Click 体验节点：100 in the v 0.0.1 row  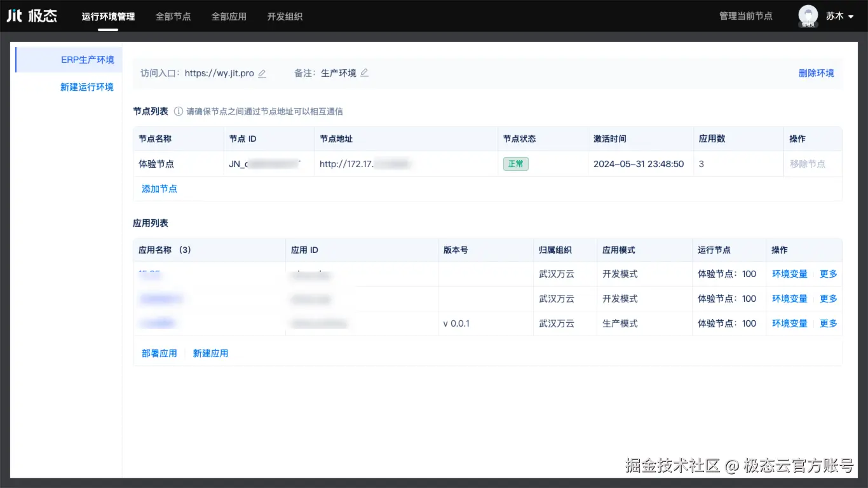click(727, 323)
